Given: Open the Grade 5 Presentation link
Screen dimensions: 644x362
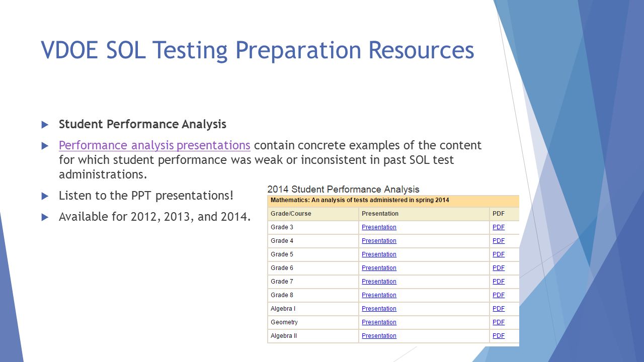Looking at the screenshot, I should point(379,254).
